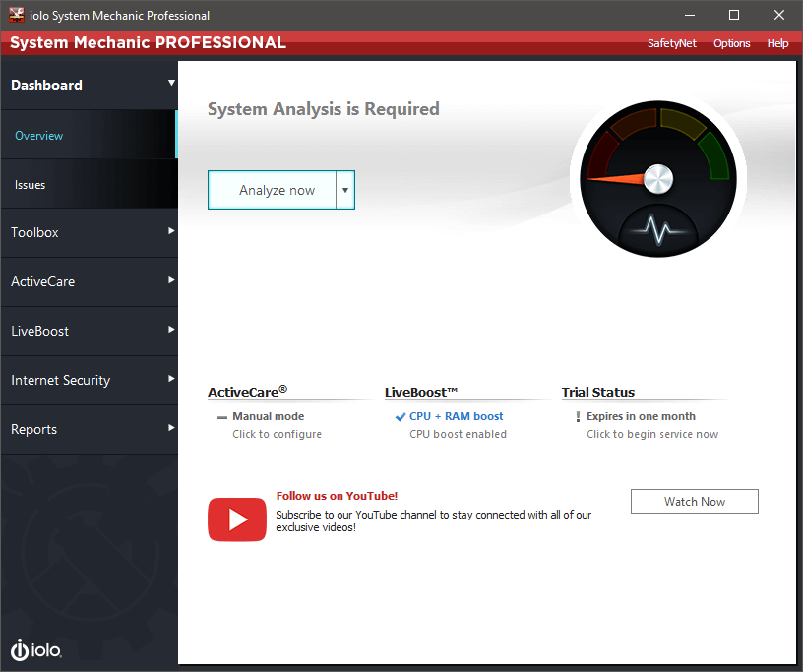
Task: Click Manual mode under ActiveCare
Action: point(269,416)
